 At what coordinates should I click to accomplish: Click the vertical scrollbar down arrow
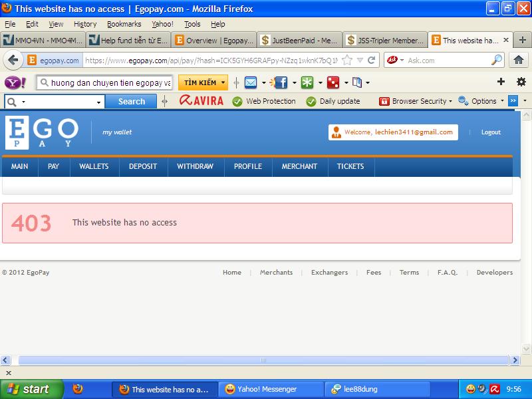tap(526, 348)
